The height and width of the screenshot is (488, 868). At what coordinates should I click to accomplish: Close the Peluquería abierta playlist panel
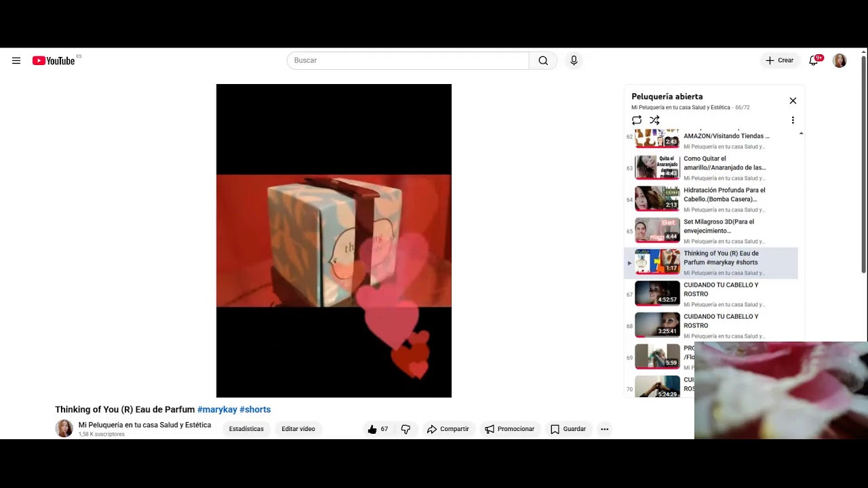click(x=793, y=100)
